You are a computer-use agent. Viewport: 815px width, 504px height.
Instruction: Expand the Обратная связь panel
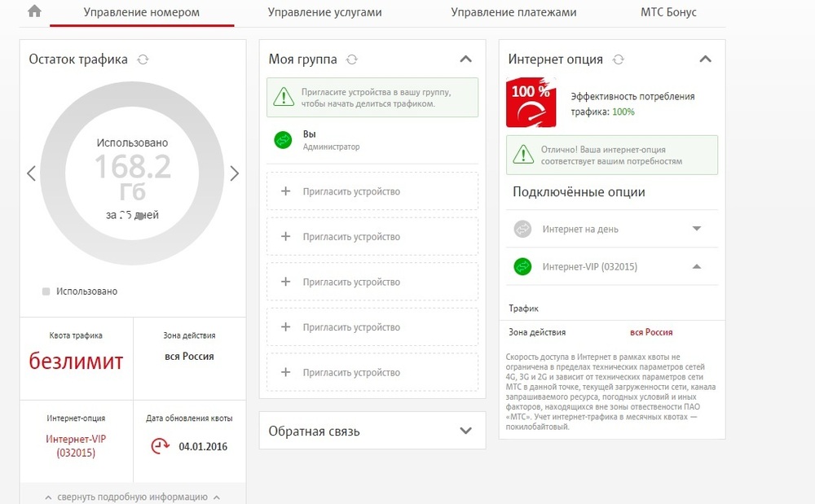pos(465,431)
